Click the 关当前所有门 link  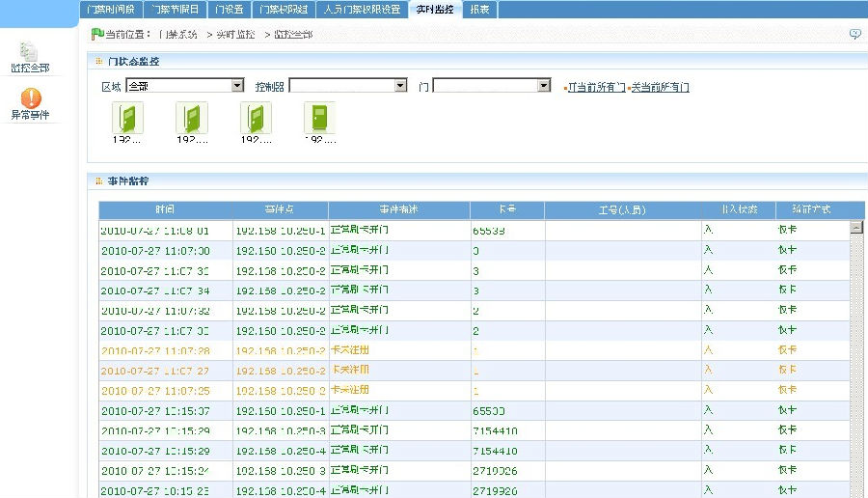pos(660,87)
